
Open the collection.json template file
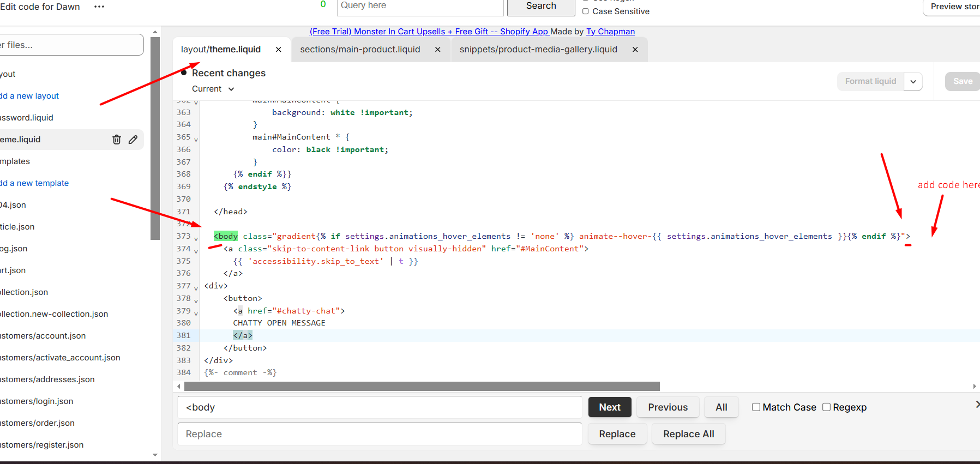[x=24, y=292]
